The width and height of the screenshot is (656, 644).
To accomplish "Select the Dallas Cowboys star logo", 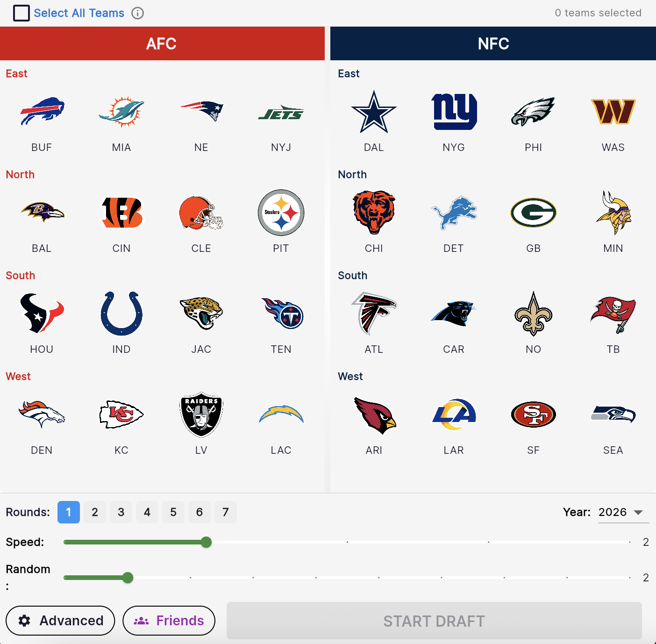I will point(374,112).
